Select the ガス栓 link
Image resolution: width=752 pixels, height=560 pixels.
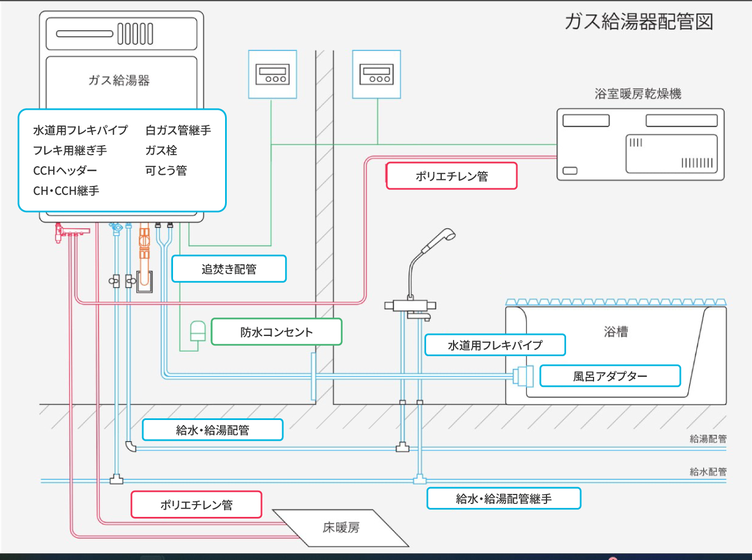point(161,151)
